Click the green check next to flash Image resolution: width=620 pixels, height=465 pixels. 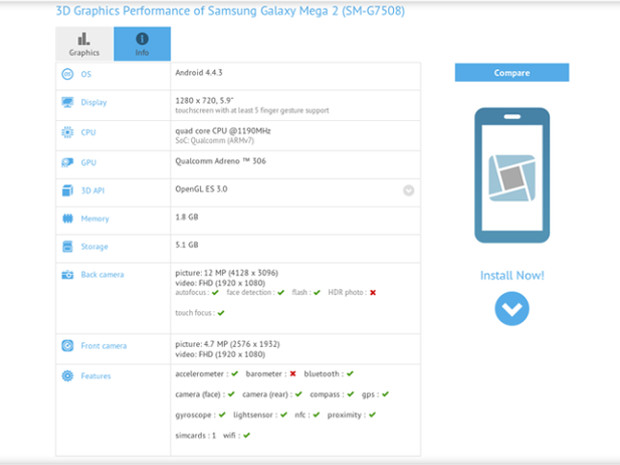(317, 293)
